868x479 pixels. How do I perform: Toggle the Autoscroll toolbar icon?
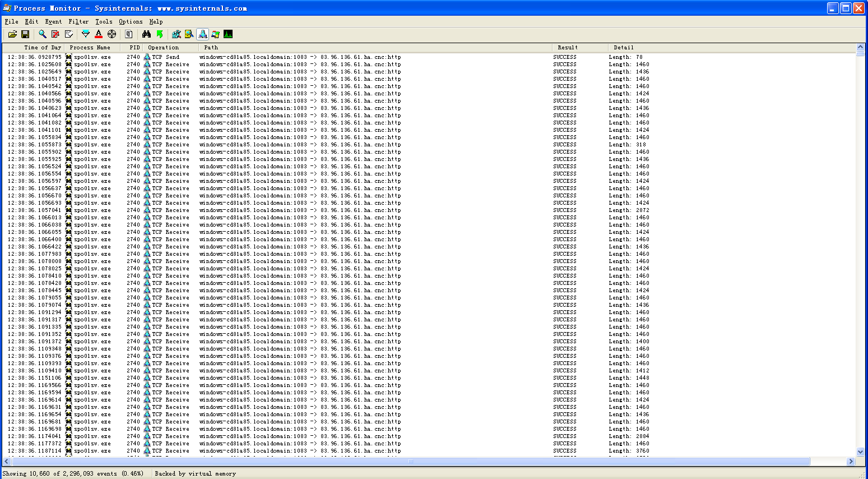click(55, 34)
